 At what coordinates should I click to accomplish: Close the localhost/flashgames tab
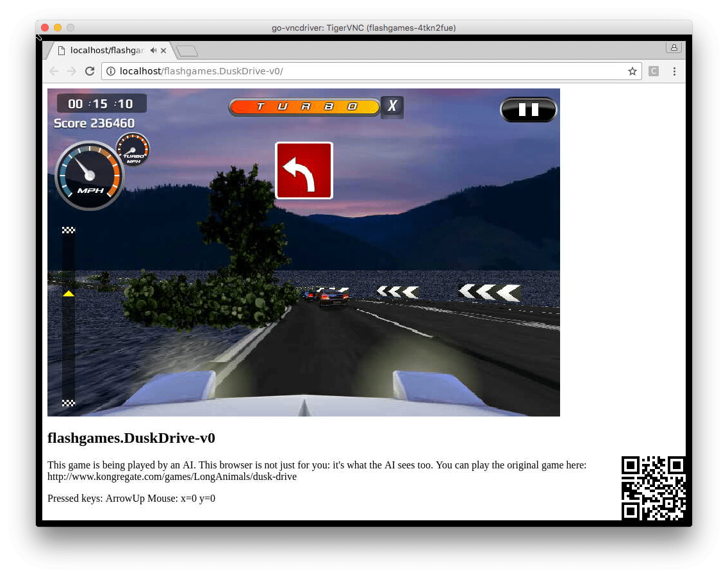(163, 51)
